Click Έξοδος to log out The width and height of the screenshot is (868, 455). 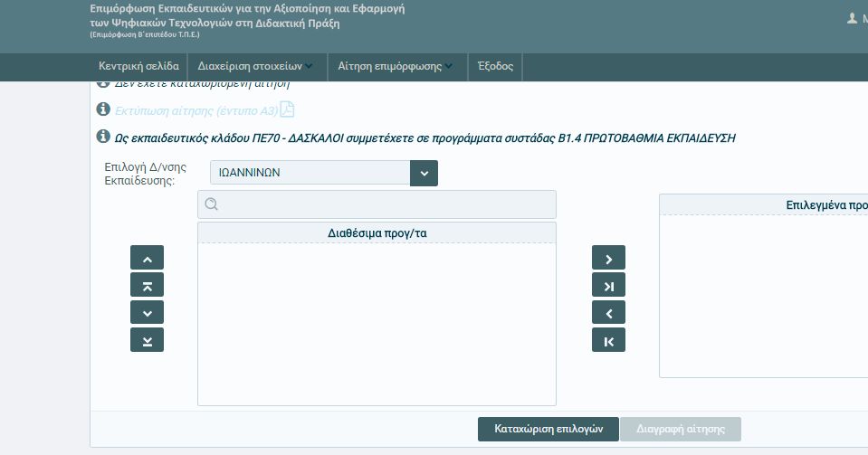tap(495, 66)
